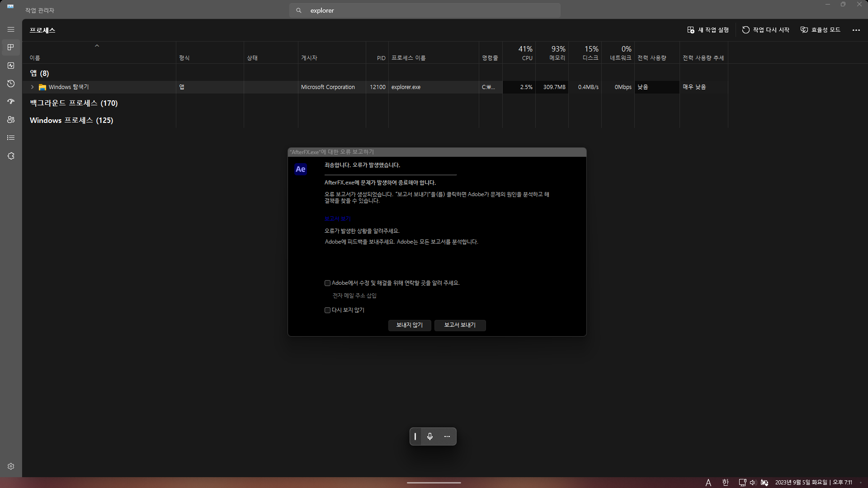Click the search field in Task Manager

point(425,10)
